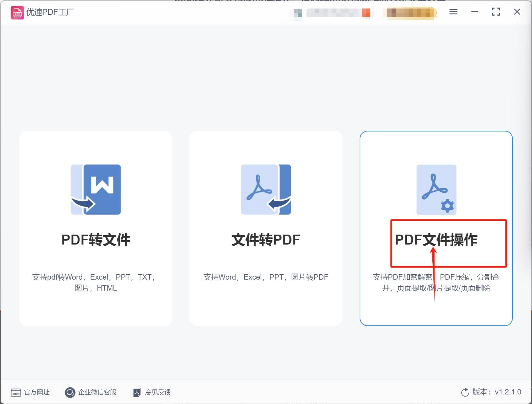Click the 官方网址 website icon
The image size is (532, 404).
[16, 392]
